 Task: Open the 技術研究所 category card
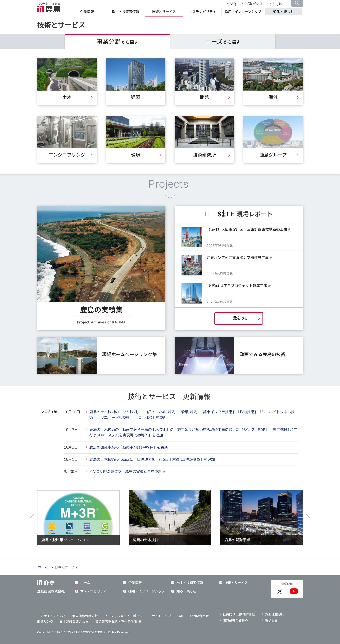click(x=204, y=155)
